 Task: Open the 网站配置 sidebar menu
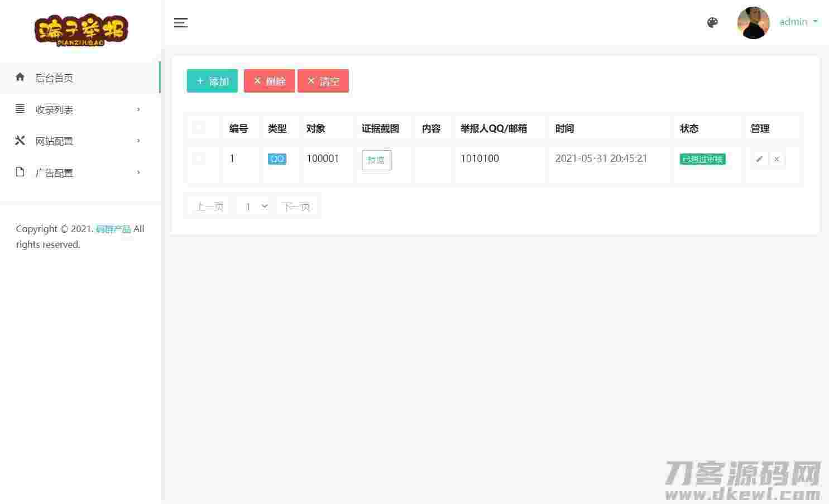80,141
